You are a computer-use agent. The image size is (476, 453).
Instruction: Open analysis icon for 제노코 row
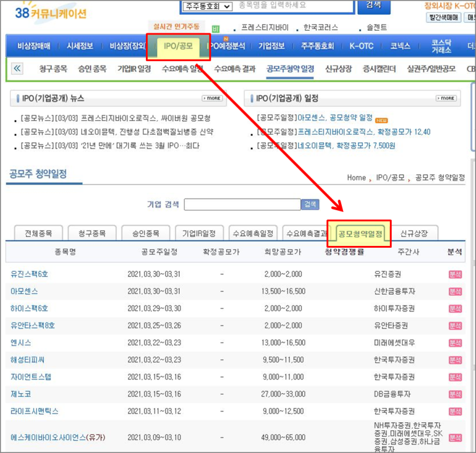coord(455,394)
